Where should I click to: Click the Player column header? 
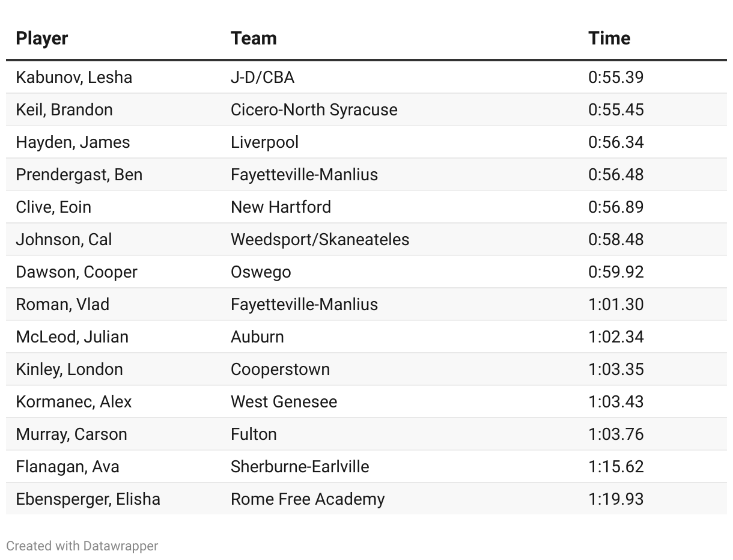(x=41, y=38)
